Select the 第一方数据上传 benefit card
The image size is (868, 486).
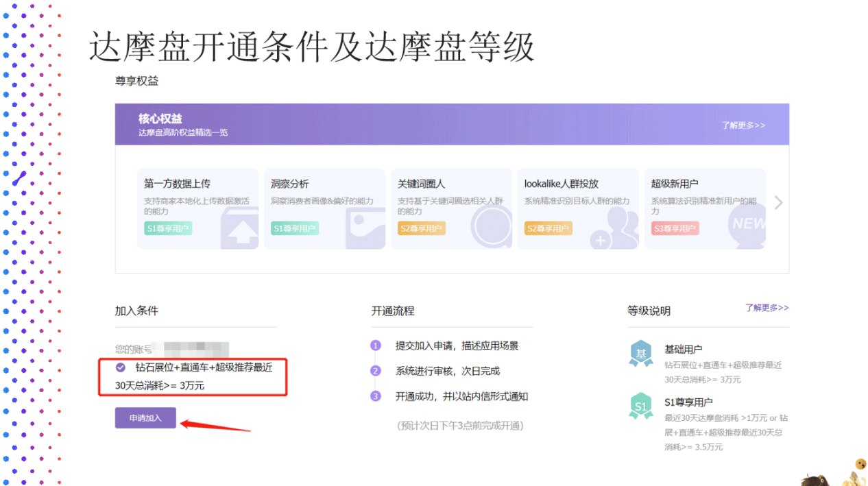197,208
